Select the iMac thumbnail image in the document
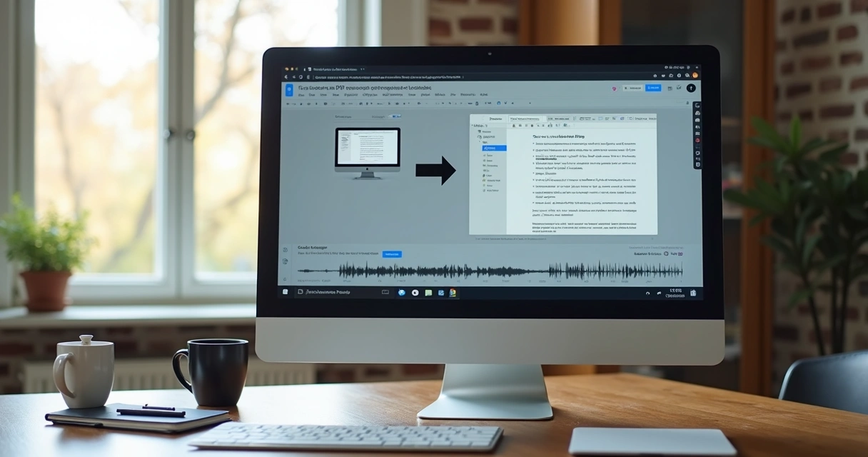 pyautogui.click(x=368, y=152)
